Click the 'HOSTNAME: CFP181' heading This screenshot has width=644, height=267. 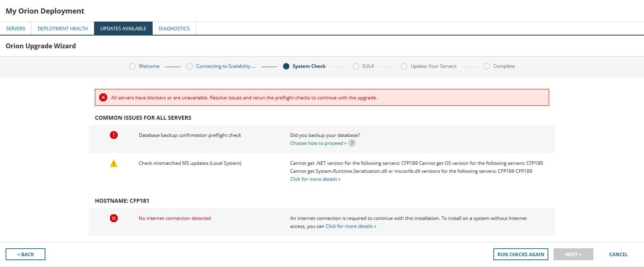coord(122,201)
